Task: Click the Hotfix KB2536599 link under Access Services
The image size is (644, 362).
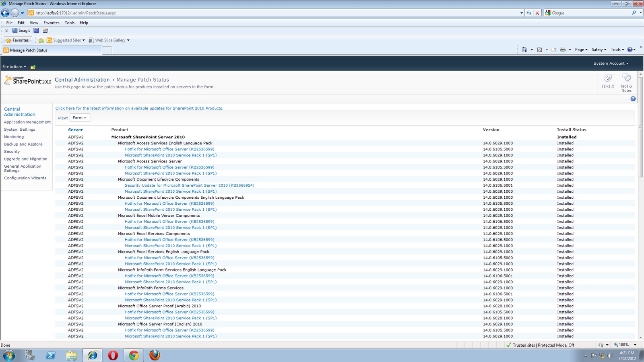Action: pos(169,149)
